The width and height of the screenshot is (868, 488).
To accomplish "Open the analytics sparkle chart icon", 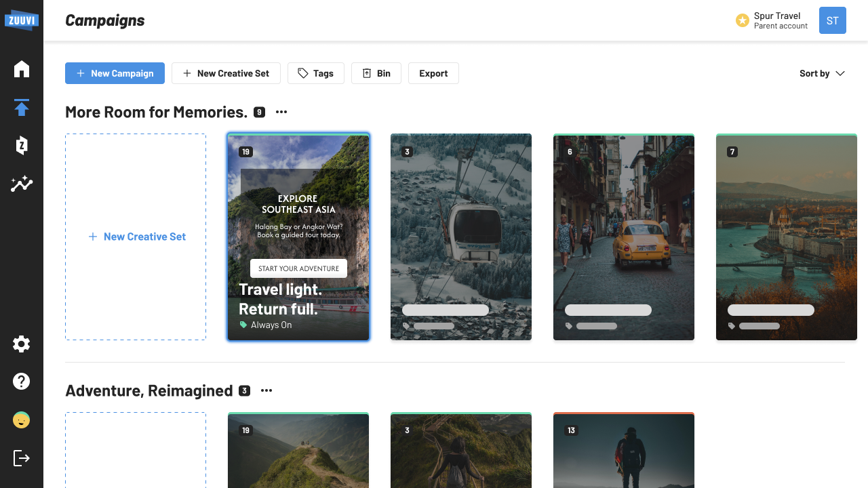I will pyautogui.click(x=22, y=184).
